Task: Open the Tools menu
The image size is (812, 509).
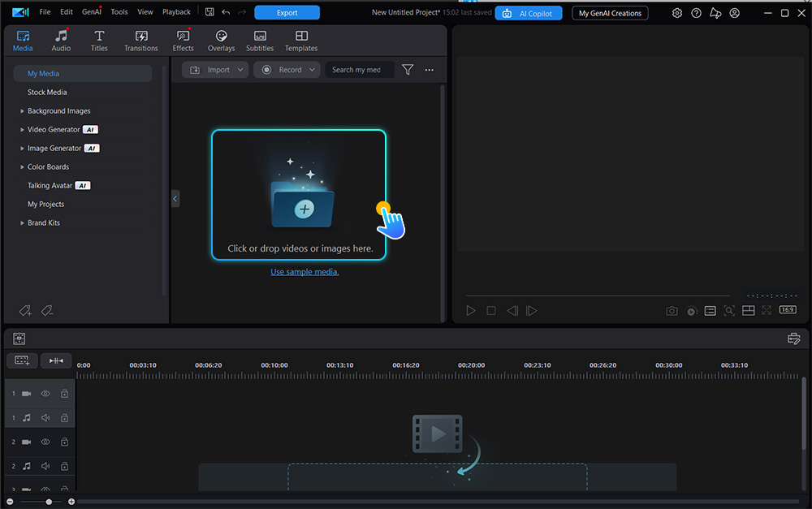Action: (x=119, y=11)
